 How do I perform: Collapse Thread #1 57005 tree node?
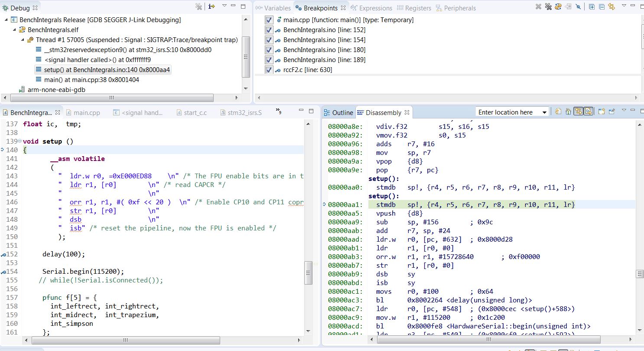tap(23, 40)
